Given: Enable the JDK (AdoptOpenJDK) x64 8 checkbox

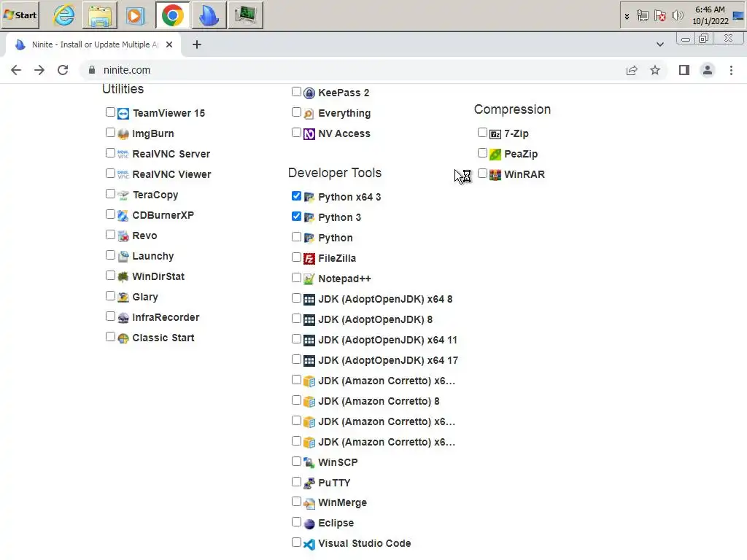Looking at the screenshot, I should pos(296,298).
